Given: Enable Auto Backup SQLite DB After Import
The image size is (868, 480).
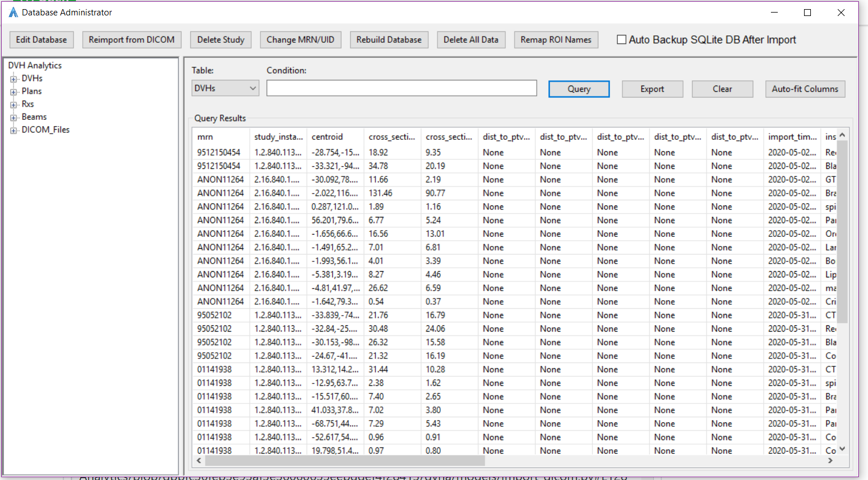Looking at the screenshot, I should (x=621, y=39).
